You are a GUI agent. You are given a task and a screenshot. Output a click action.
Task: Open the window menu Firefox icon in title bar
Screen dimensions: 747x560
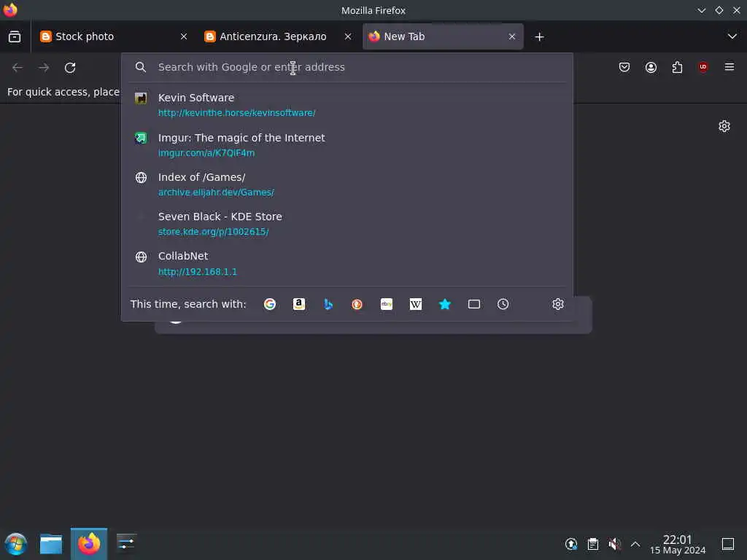click(10, 10)
